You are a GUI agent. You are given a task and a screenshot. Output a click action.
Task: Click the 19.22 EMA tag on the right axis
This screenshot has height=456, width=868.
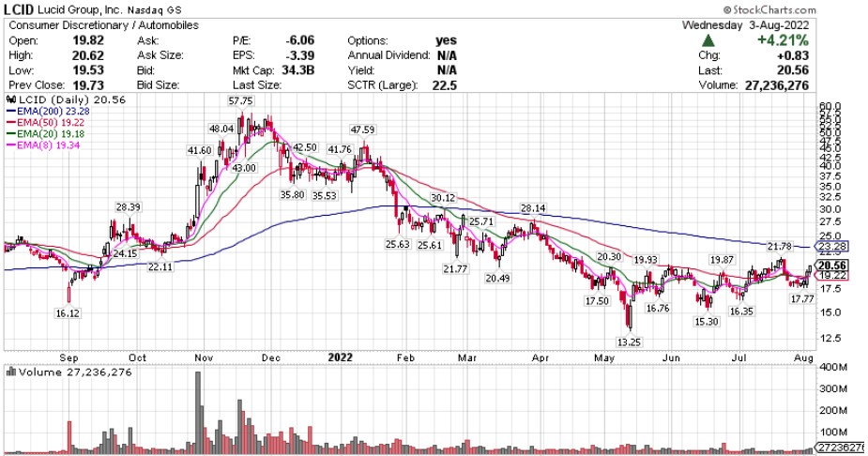[832, 276]
